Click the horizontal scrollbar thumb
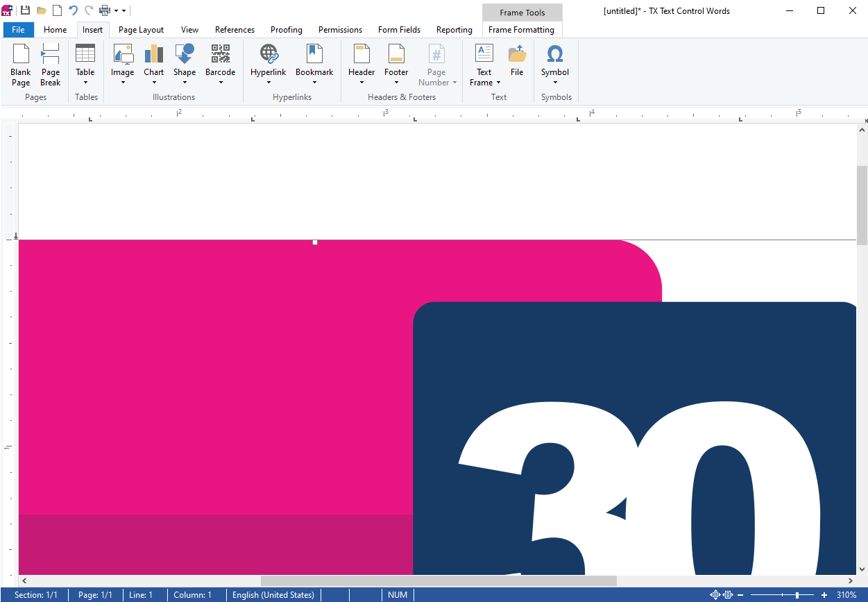Screen dimensions: 868x602 click(439, 580)
